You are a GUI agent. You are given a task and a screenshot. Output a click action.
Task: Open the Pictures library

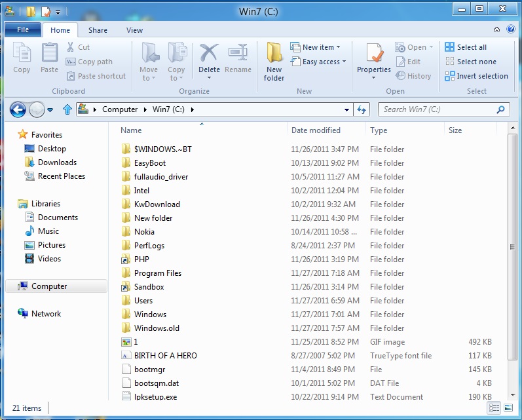[x=45, y=245]
